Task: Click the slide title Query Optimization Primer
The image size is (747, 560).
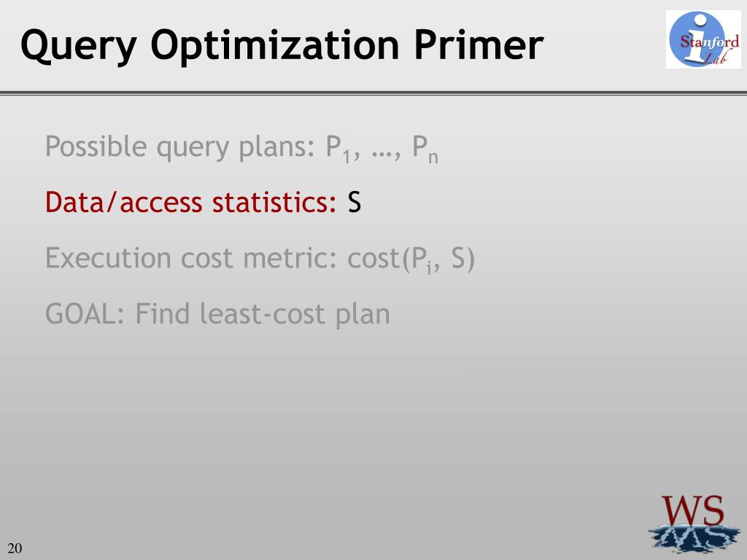Action: (282, 46)
